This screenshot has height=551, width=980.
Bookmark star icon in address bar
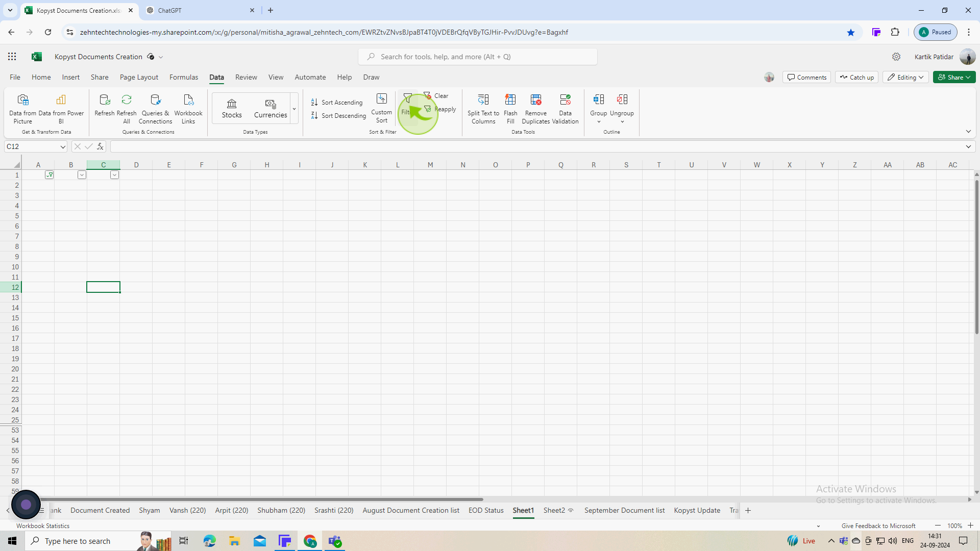(850, 32)
